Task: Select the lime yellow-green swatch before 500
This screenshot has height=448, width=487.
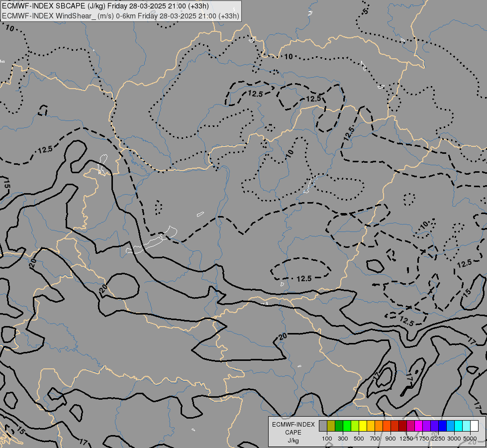Action: 355,426
